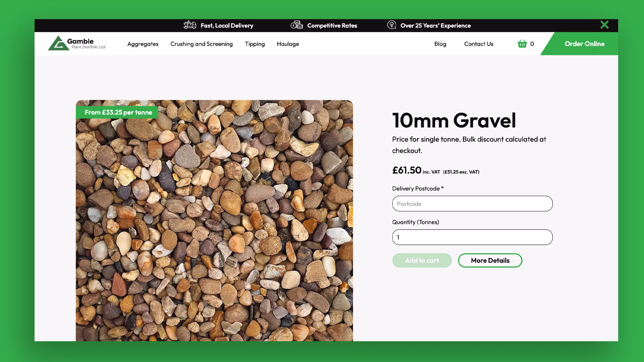Click the More Details button
This screenshot has height=362, width=644.
[x=490, y=260]
